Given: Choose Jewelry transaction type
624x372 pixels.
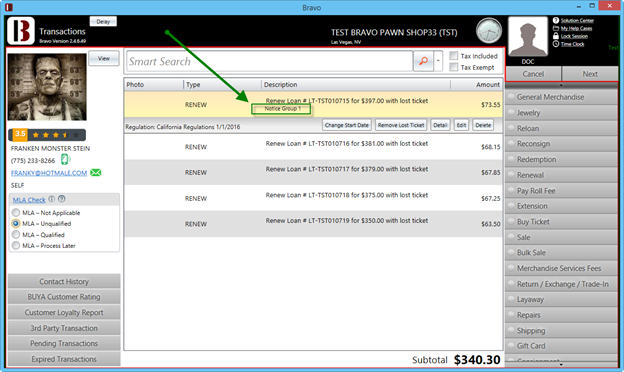Looking at the screenshot, I should pos(561,113).
